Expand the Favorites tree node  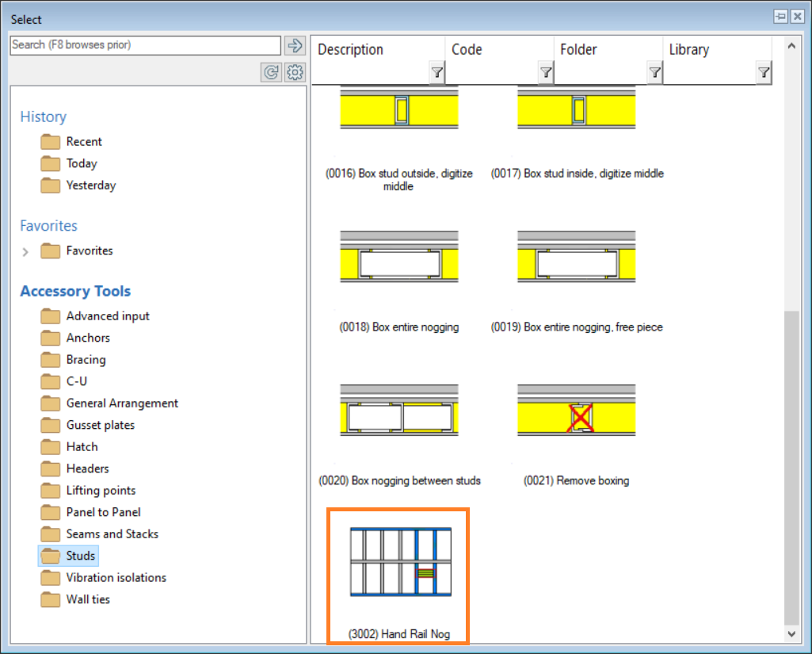pyautogui.click(x=25, y=251)
